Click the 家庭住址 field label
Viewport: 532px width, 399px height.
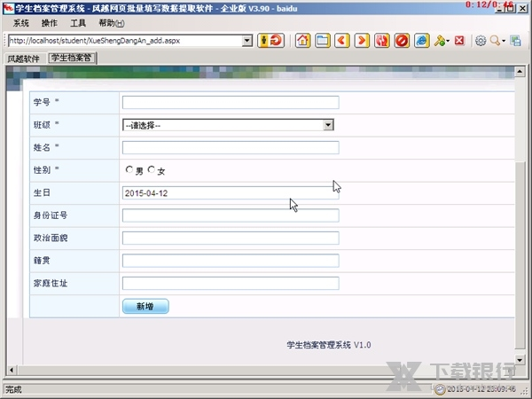pos(51,284)
